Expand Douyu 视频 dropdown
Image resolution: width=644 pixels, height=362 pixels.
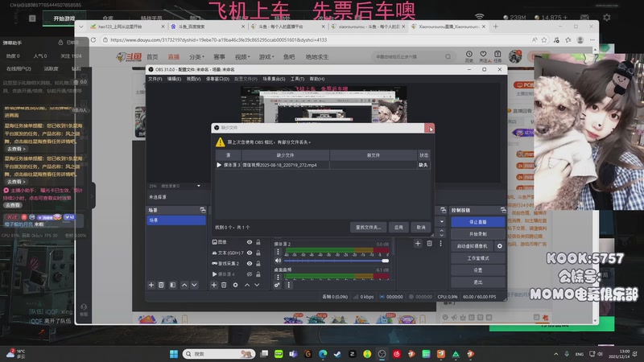243,56
